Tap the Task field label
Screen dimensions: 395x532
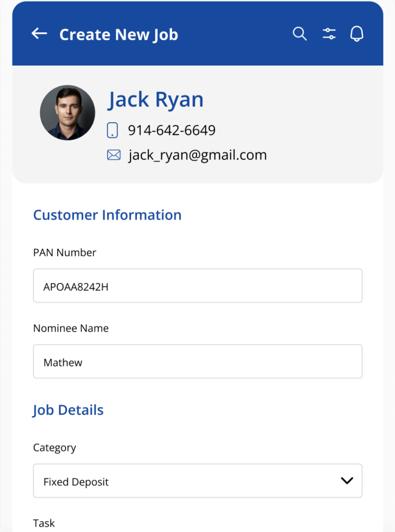pyautogui.click(x=44, y=523)
